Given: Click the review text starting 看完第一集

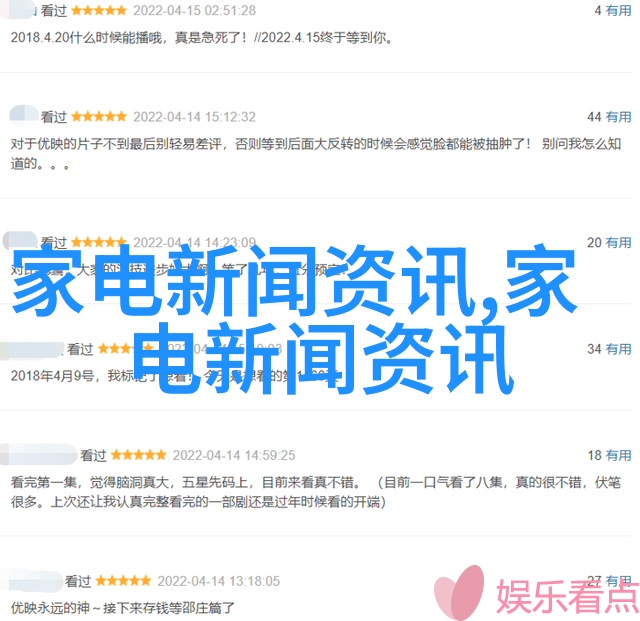Looking at the screenshot, I should [316, 492].
